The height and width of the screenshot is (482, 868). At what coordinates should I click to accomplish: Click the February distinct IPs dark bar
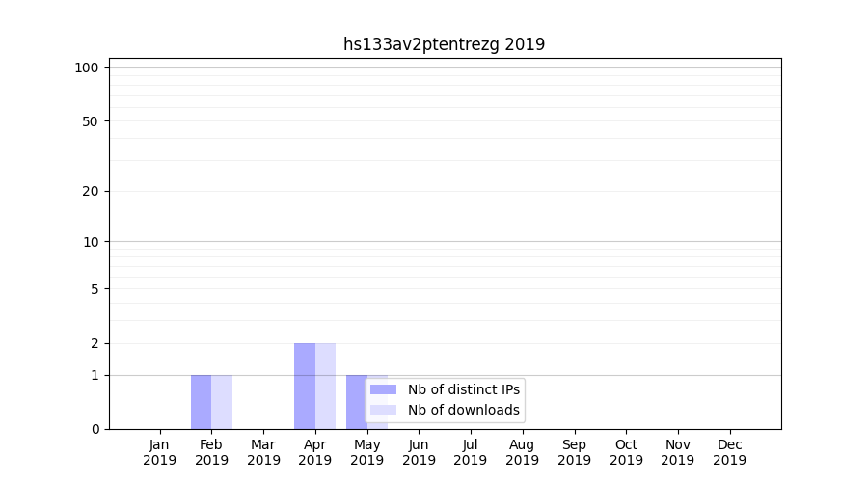pyautogui.click(x=201, y=402)
